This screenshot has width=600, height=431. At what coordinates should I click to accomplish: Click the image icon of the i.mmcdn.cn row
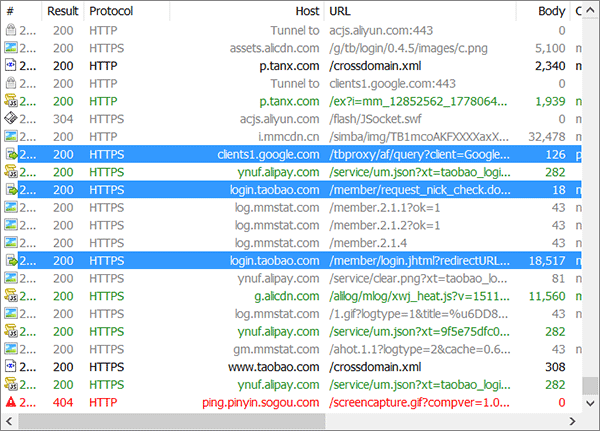click(x=11, y=136)
